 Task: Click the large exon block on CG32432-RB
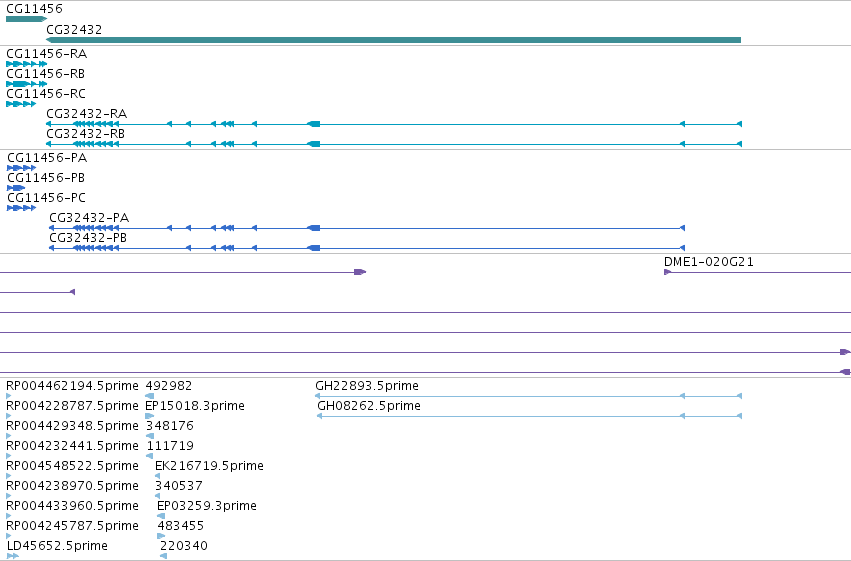coord(314,144)
